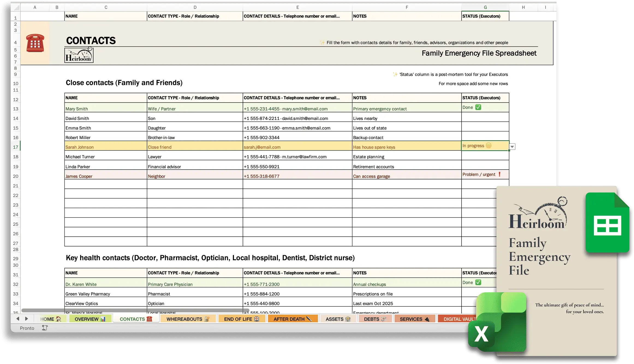The height and width of the screenshot is (364, 634).
Task: Select the CONTACTS sheet tab
Action: coord(136,319)
